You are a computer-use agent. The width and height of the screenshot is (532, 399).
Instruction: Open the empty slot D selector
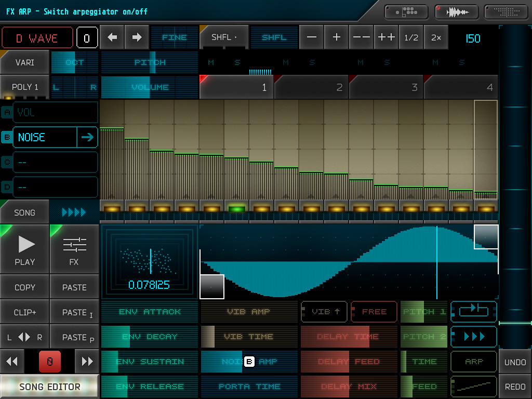(x=56, y=187)
